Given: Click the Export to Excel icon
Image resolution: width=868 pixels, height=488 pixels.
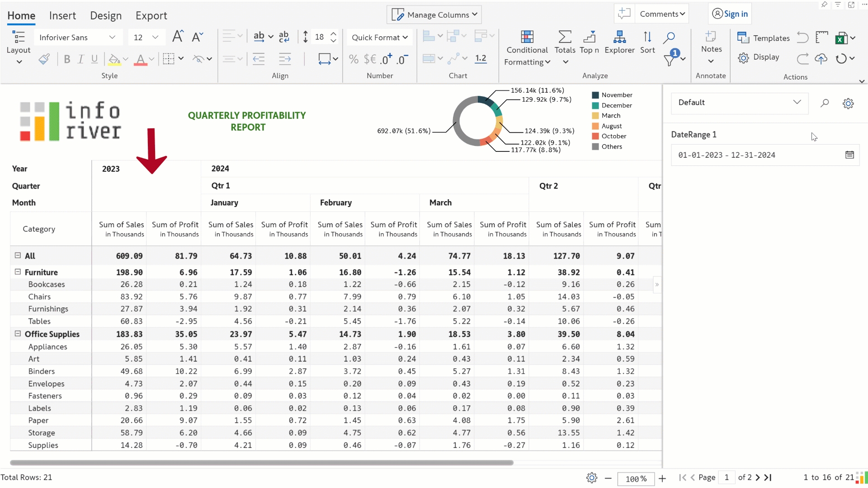Looking at the screenshot, I should click(840, 38).
